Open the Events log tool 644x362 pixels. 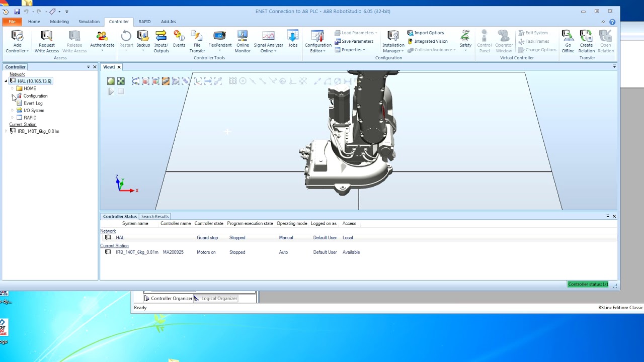pyautogui.click(x=179, y=39)
